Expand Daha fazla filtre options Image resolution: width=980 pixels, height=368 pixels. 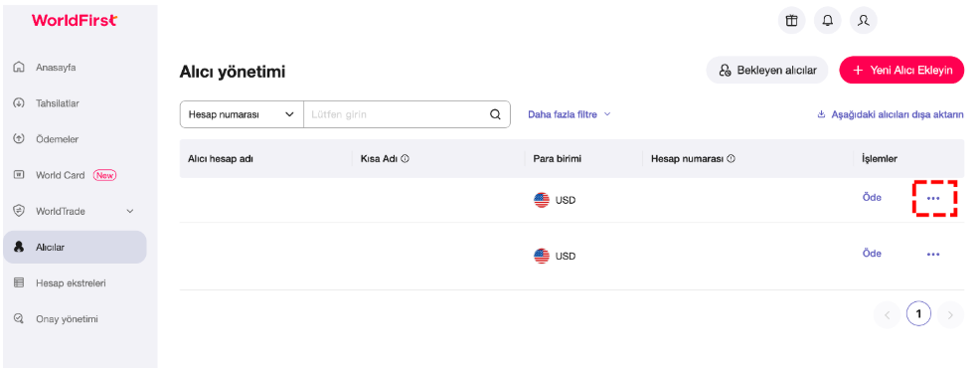pyautogui.click(x=569, y=114)
